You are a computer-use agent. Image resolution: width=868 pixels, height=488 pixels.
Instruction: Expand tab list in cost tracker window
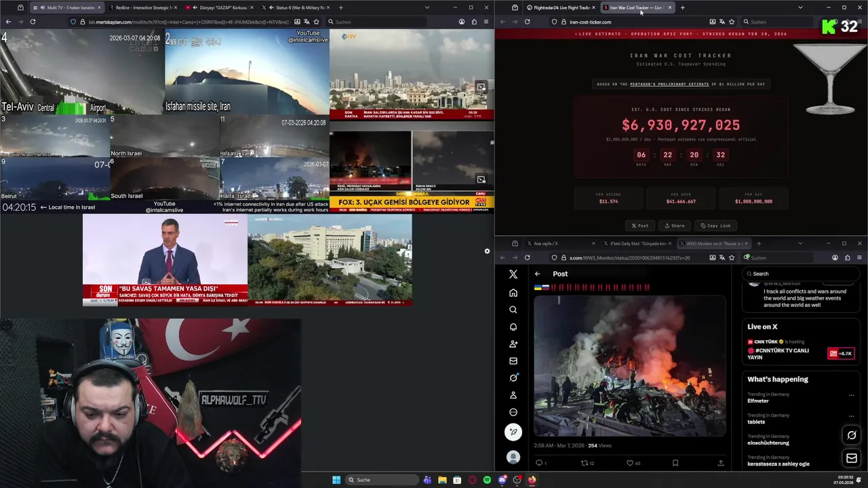[x=800, y=7]
